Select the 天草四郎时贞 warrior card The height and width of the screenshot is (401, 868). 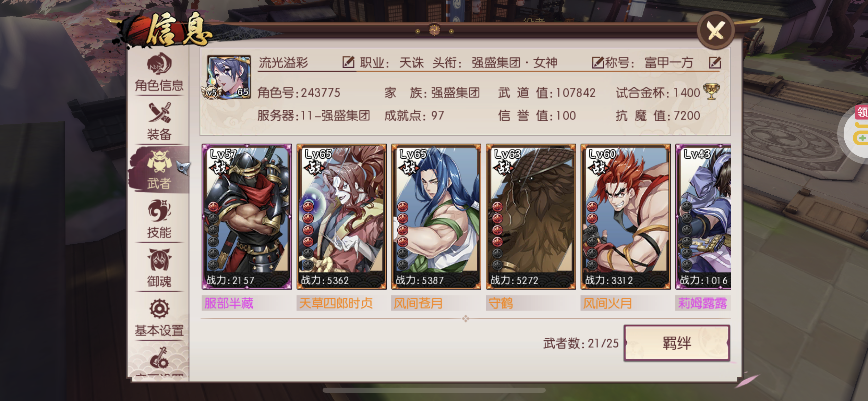[341, 217]
